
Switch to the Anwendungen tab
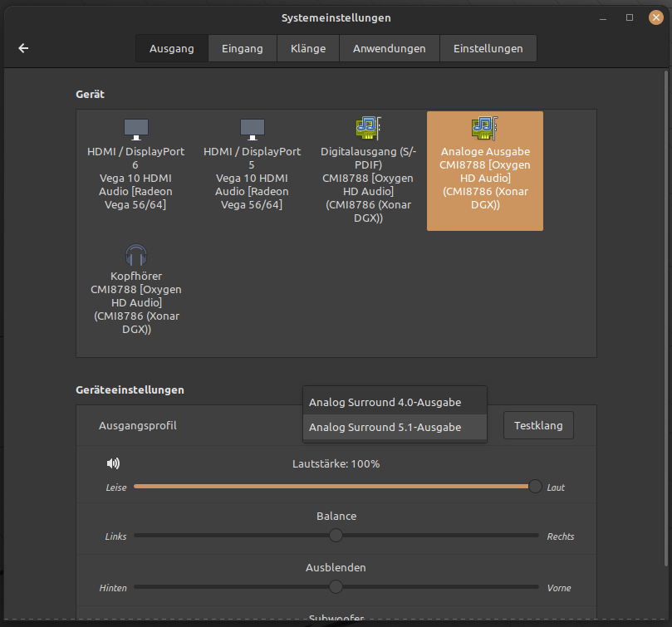point(390,48)
